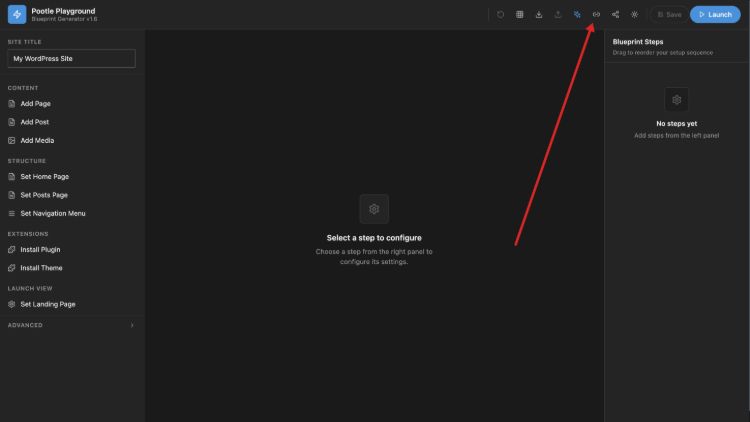
Task: Launch the blueprint with Launch button
Action: tap(715, 14)
